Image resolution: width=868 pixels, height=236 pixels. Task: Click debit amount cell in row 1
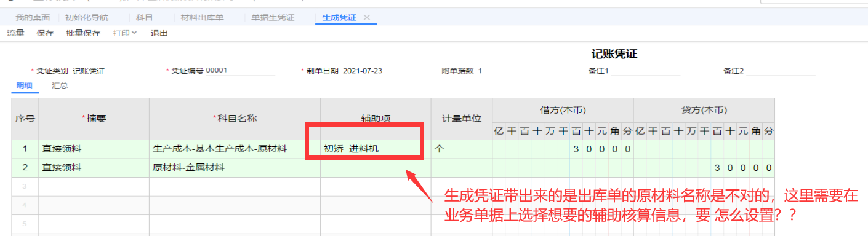[x=563, y=149]
